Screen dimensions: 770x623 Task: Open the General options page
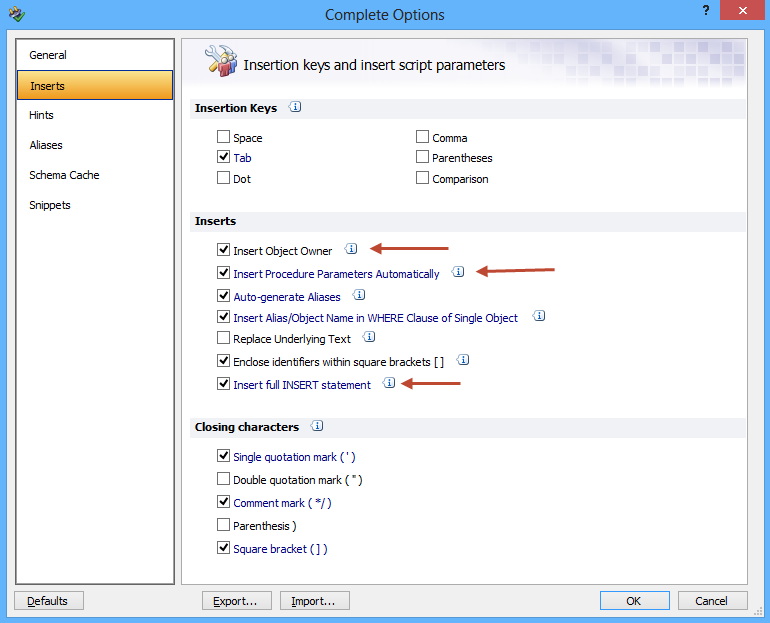point(95,55)
